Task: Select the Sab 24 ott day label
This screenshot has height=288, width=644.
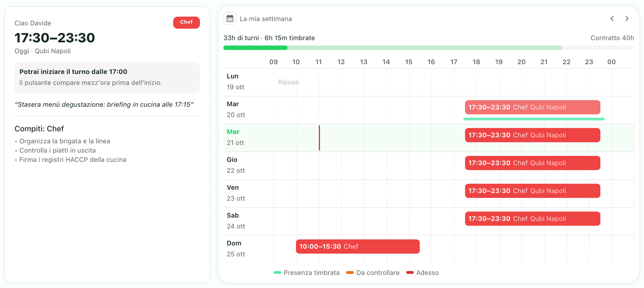Action: (236, 221)
